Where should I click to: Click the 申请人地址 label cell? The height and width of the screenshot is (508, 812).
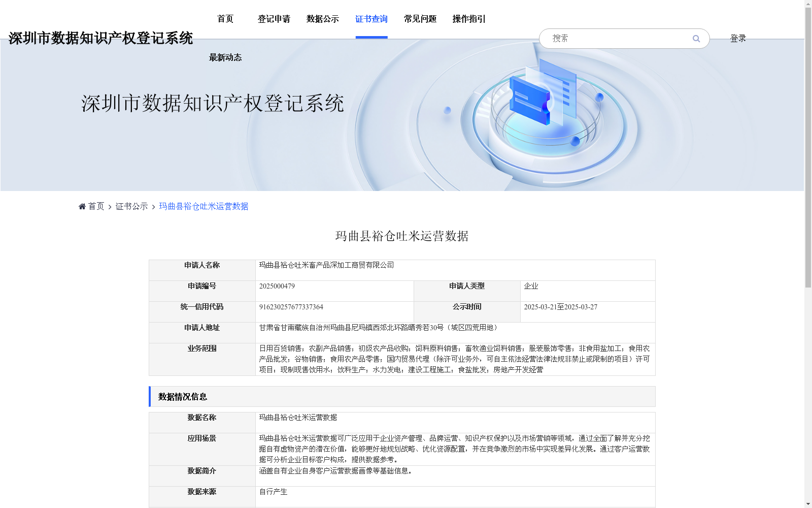coord(202,333)
